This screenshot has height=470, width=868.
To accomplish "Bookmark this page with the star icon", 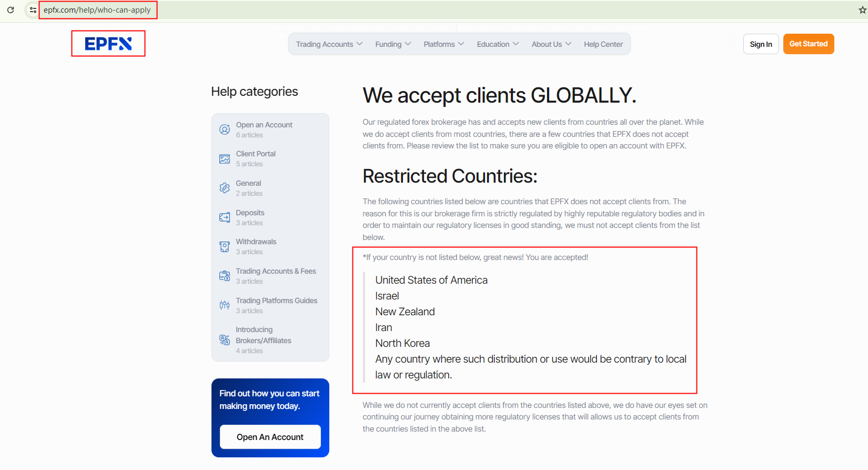I will click(x=862, y=10).
